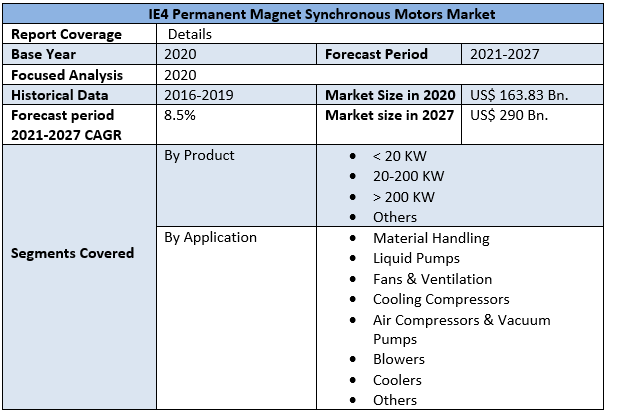
Task: Click the By Application segment cell
Action: tap(210, 238)
